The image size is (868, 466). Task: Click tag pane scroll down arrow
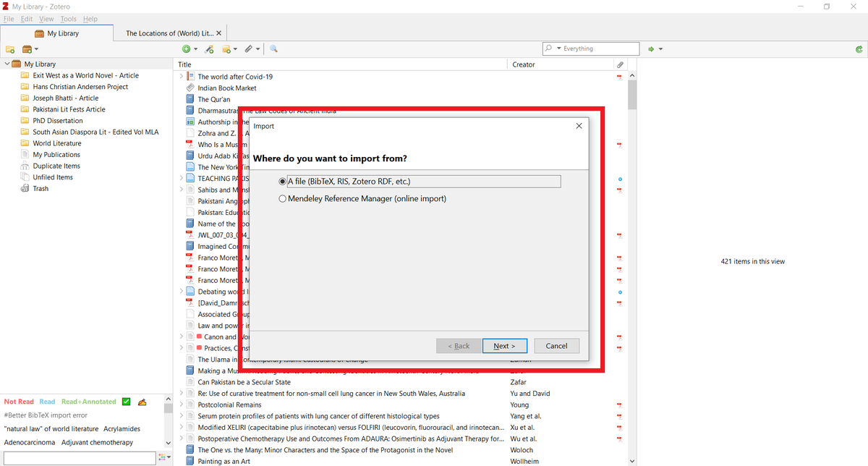169,443
